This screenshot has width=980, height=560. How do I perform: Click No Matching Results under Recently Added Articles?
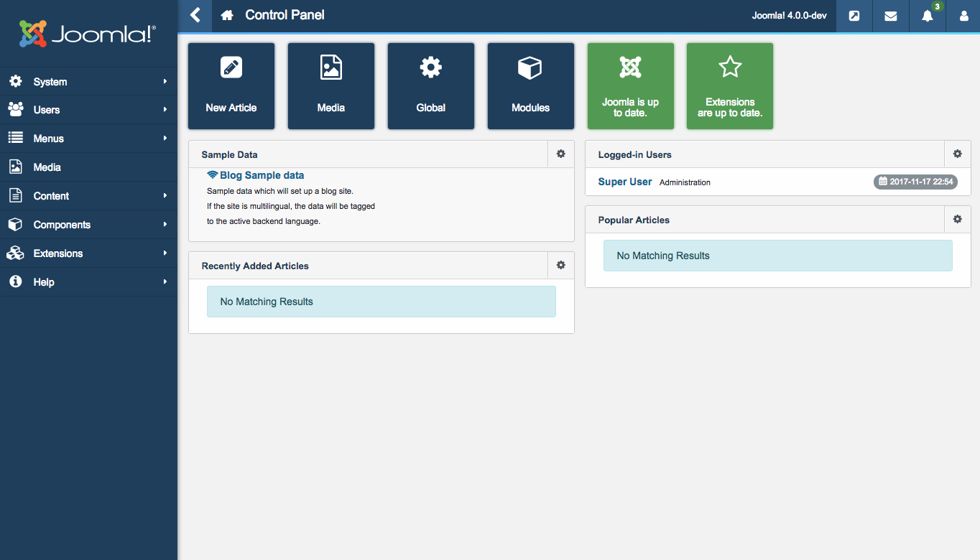[x=267, y=302]
